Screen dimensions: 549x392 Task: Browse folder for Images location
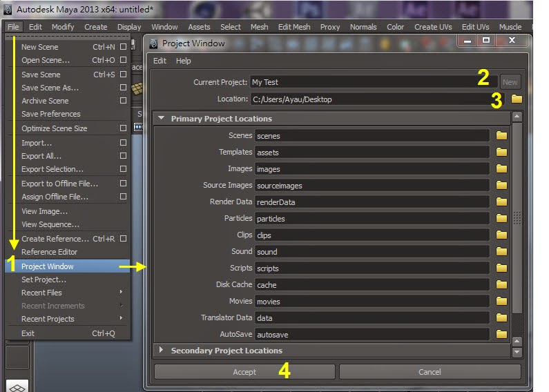501,168
